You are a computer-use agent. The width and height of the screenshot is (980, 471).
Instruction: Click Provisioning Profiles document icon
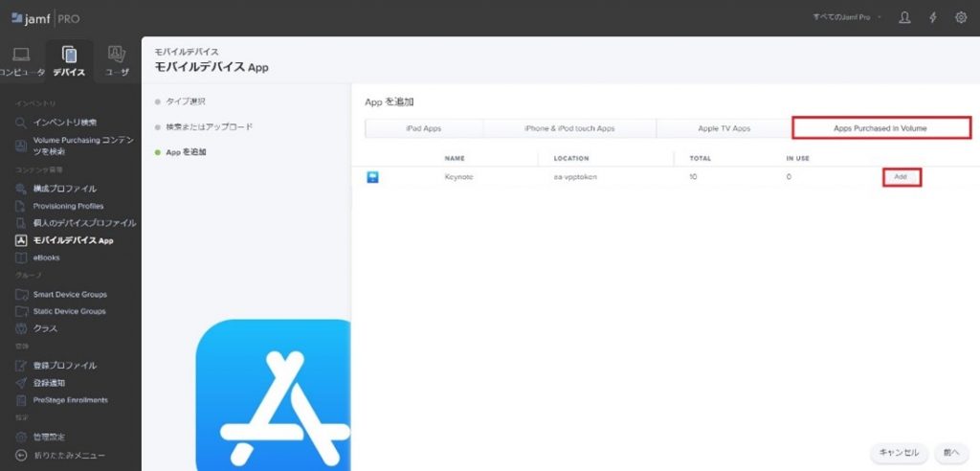pos(21,206)
